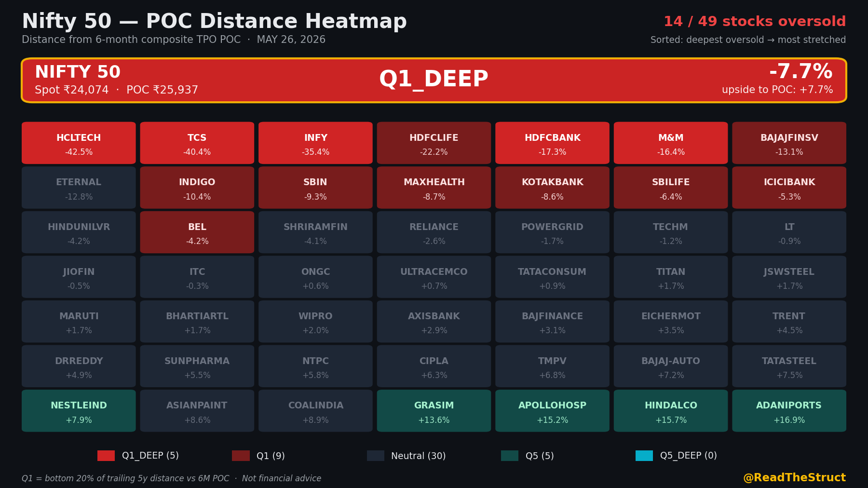Select the TITAN +1.7% tile
This screenshot has height=488, width=868.
[x=671, y=277]
